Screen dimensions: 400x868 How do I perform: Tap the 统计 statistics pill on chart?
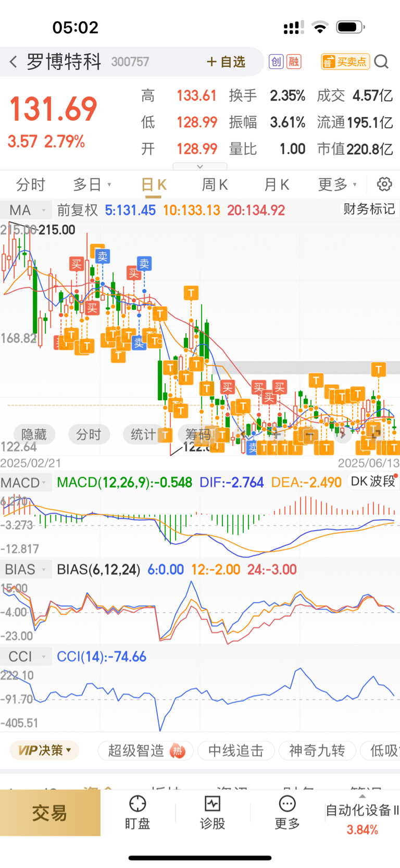click(x=143, y=434)
